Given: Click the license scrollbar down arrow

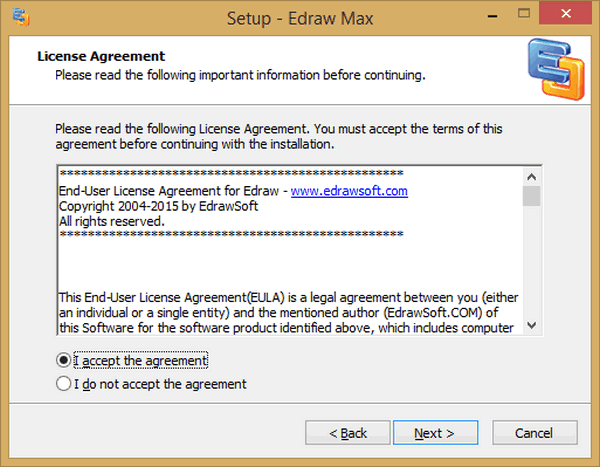Looking at the screenshot, I should coord(532,325).
